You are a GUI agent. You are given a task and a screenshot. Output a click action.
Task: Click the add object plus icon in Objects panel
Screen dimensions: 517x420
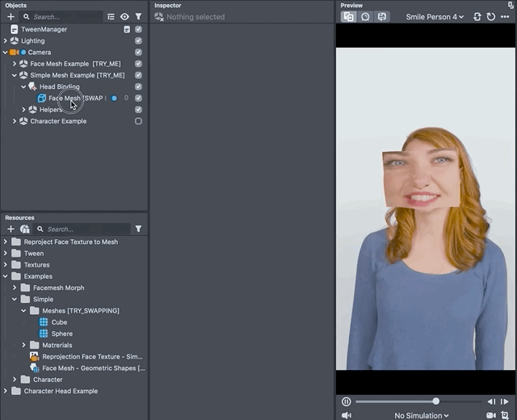click(x=11, y=16)
